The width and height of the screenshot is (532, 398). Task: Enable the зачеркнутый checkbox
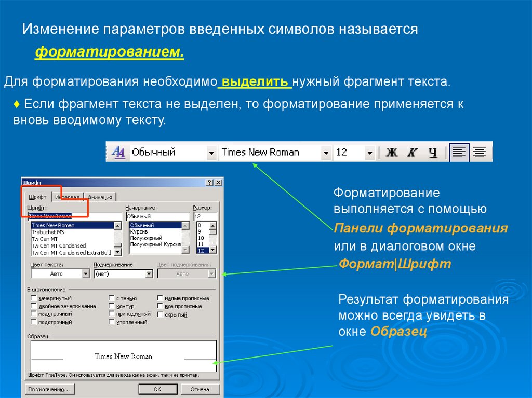(x=34, y=298)
